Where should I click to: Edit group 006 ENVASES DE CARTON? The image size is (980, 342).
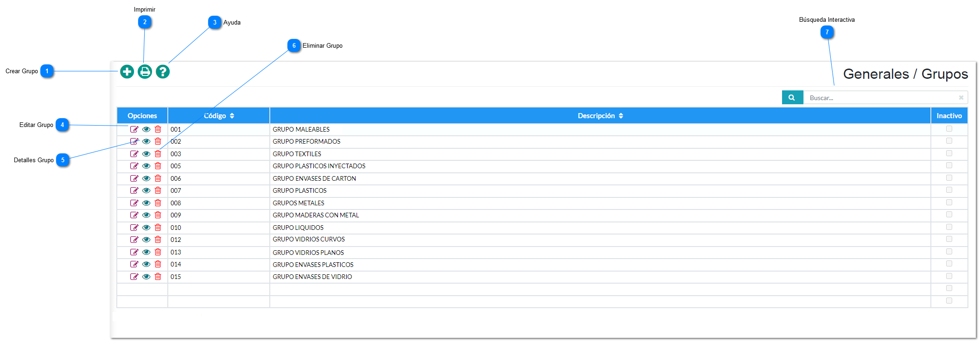pos(134,178)
